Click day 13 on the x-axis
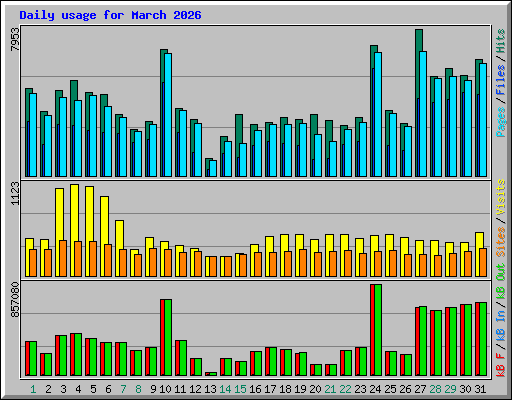Image resolution: width=512 pixels, height=400 pixels. [x=210, y=389]
